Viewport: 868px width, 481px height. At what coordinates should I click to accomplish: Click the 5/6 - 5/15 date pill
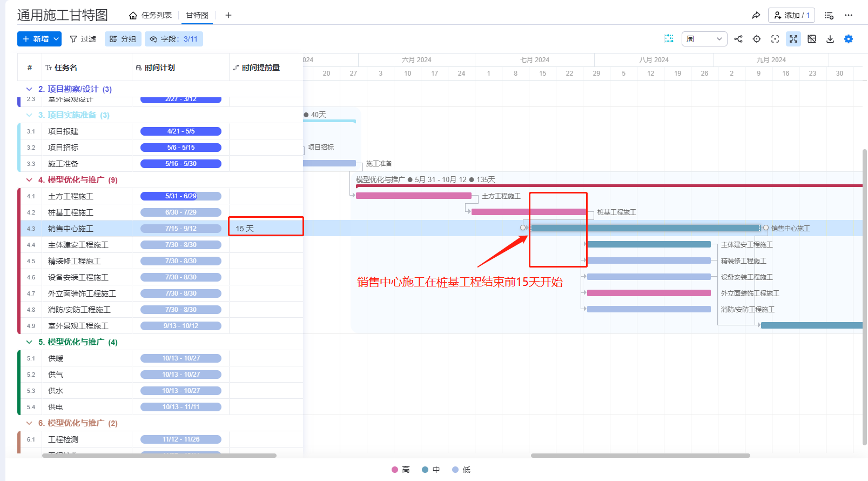(x=181, y=148)
